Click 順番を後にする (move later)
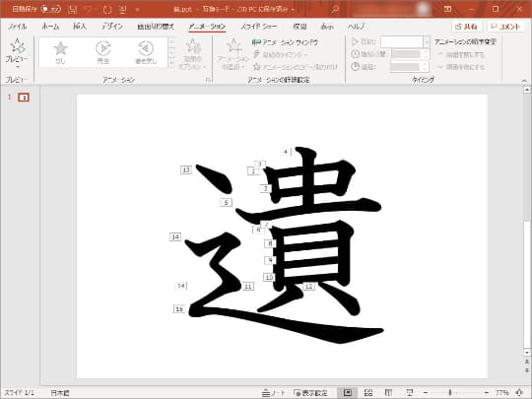Viewport: 532px width, 399px height. click(461, 67)
